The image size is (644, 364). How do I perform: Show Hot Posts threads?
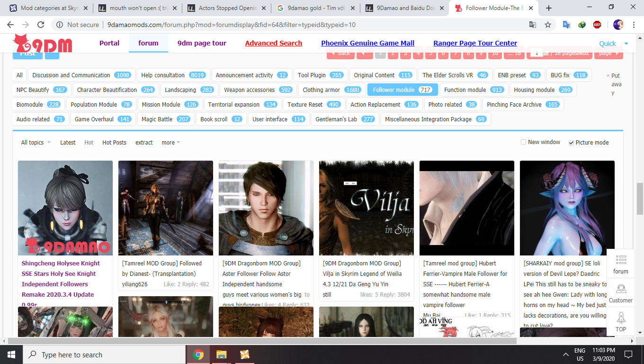tap(114, 143)
